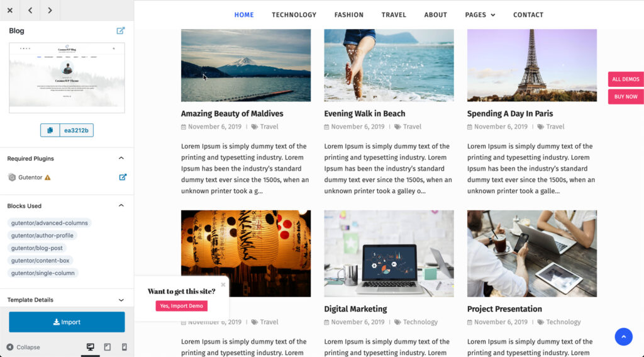Collapse the Required Plugins section
The width and height of the screenshot is (644, 357).
point(121,158)
